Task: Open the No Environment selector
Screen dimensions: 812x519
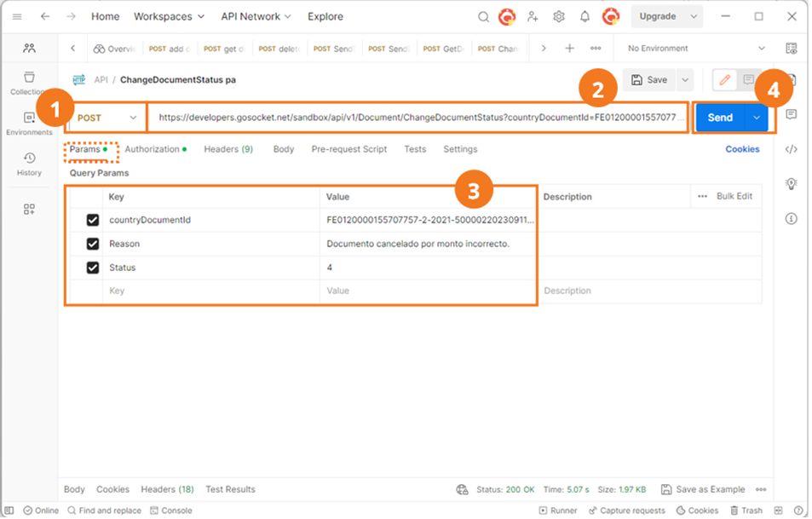Action: [696, 49]
